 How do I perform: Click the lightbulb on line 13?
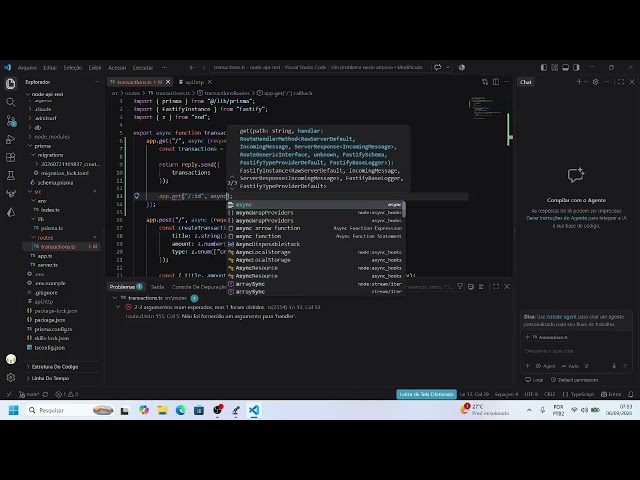(137, 196)
